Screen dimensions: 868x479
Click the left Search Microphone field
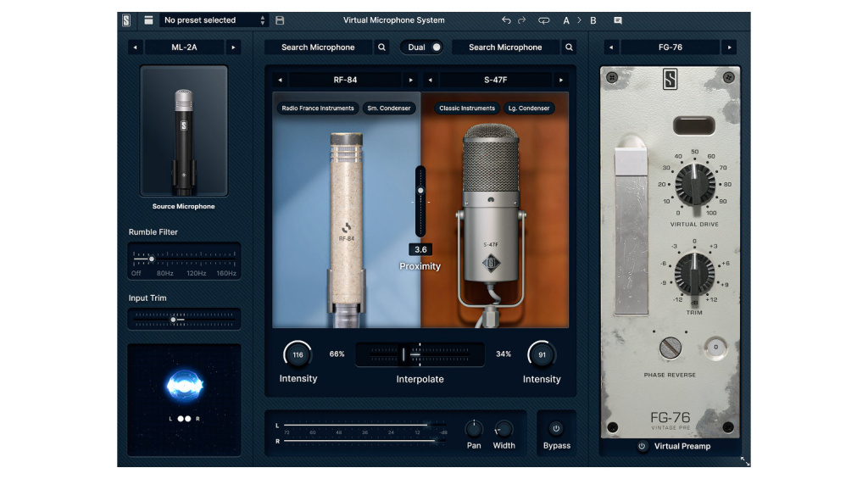pyautogui.click(x=318, y=47)
